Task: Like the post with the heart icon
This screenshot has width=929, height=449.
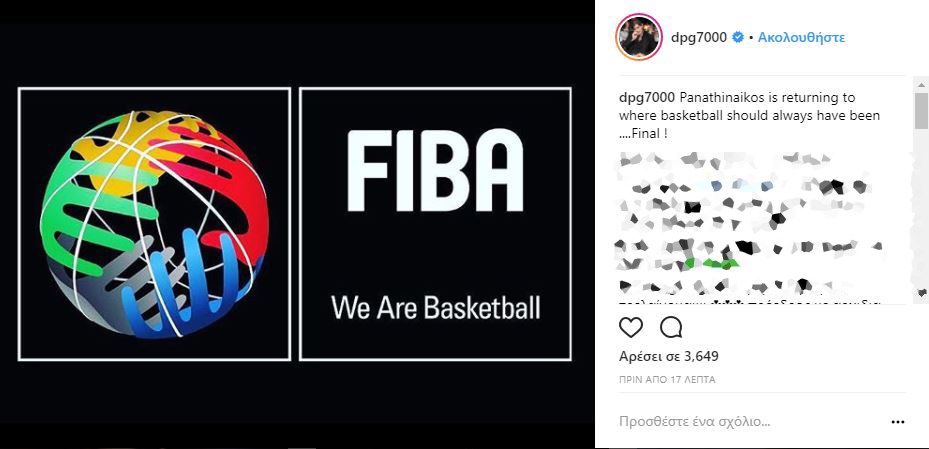Action: pos(631,328)
